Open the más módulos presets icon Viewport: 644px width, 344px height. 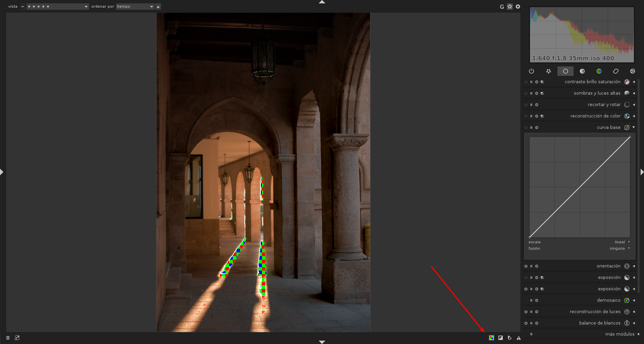coord(531,334)
